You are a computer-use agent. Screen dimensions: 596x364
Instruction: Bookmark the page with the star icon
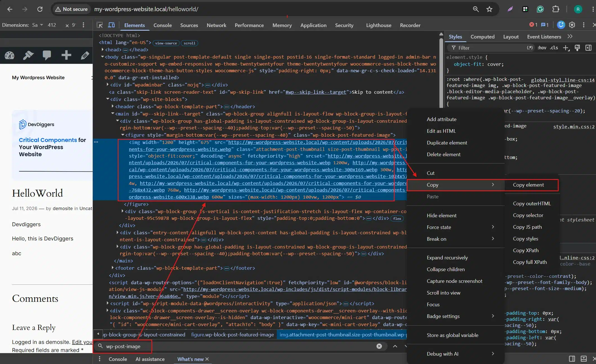489,9
